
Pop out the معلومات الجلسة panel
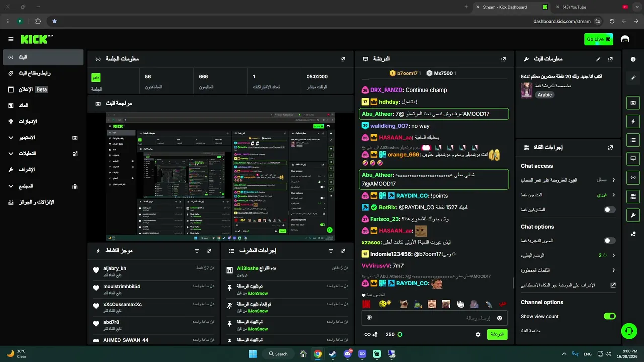point(343,59)
